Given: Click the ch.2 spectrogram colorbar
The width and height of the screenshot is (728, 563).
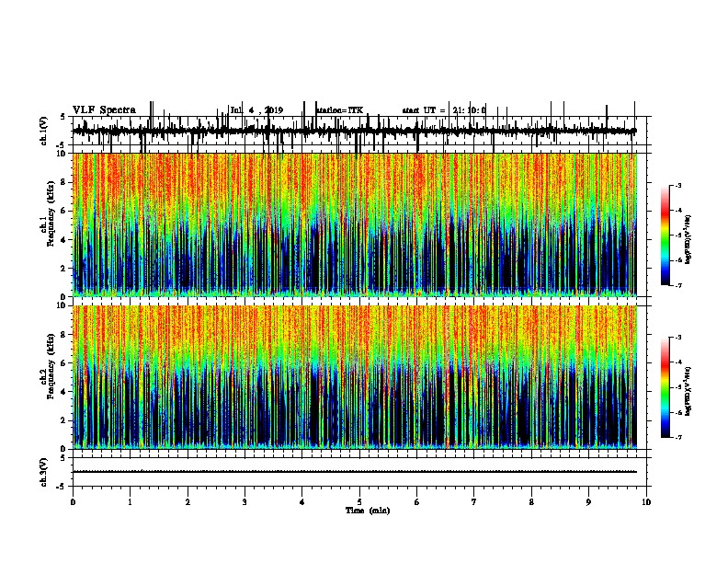Looking at the screenshot, I should [x=665, y=387].
